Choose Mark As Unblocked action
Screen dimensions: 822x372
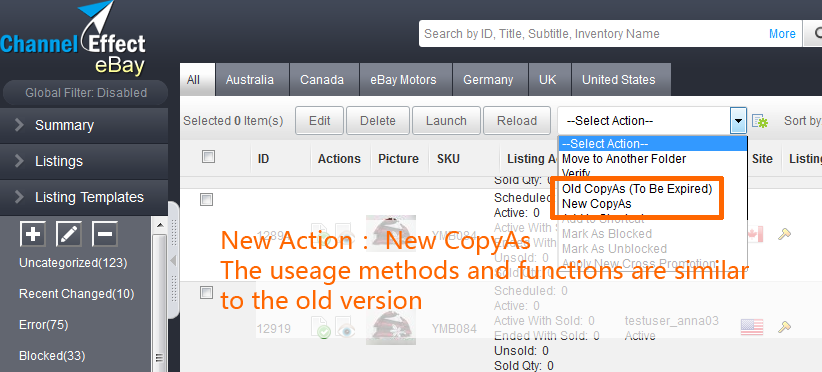click(x=614, y=249)
